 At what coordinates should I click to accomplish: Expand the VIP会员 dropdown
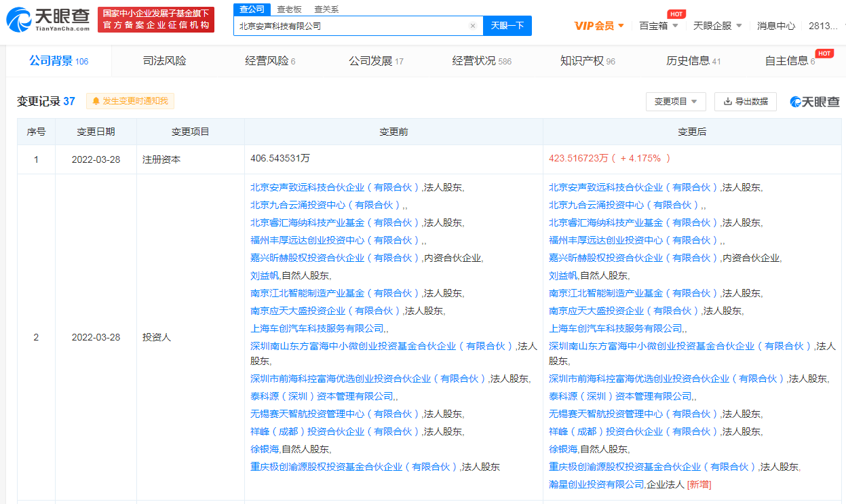click(599, 26)
